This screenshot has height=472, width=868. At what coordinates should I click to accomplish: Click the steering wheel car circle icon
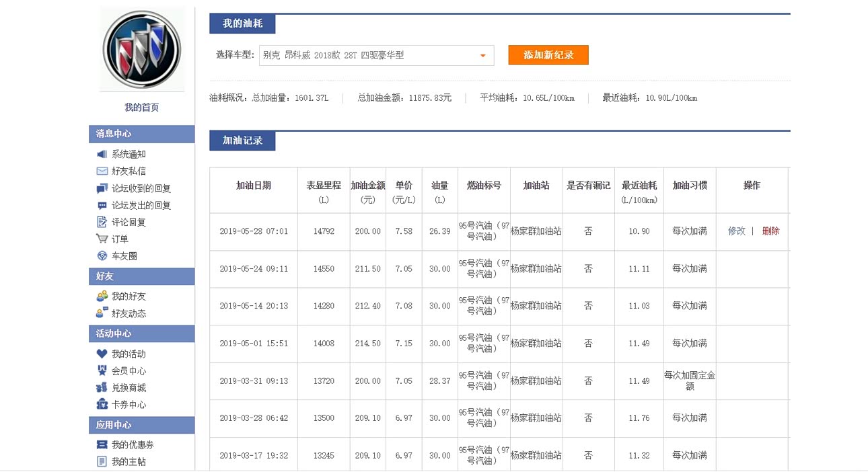point(102,255)
